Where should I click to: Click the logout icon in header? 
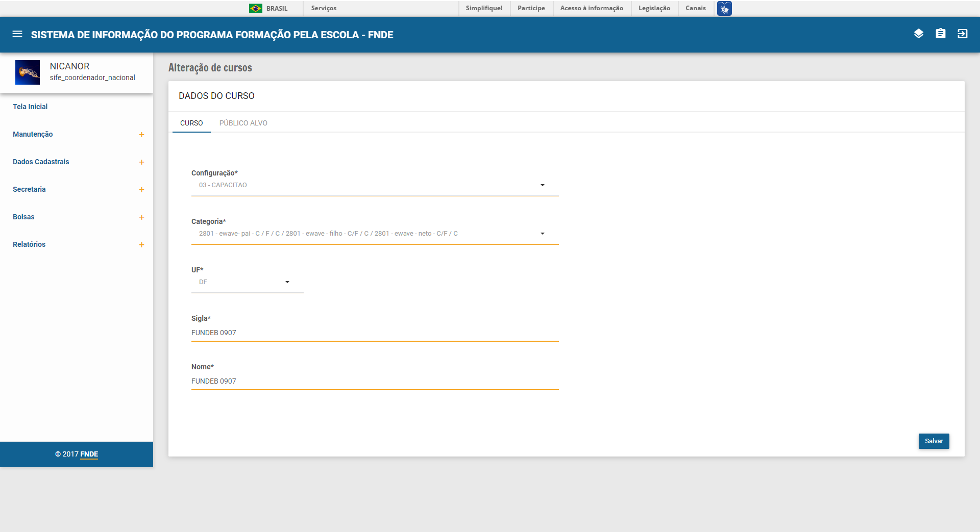point(962,34)
